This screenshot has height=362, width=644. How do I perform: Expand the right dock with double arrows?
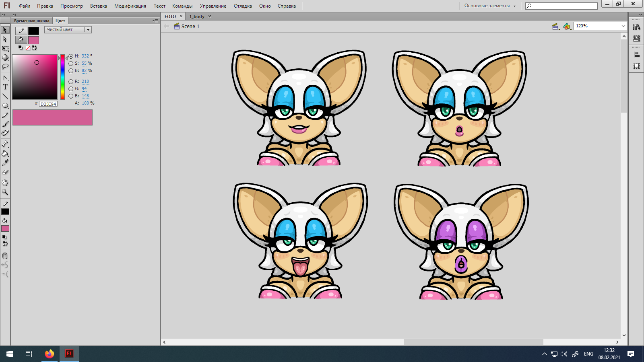[x=641, y=14]
